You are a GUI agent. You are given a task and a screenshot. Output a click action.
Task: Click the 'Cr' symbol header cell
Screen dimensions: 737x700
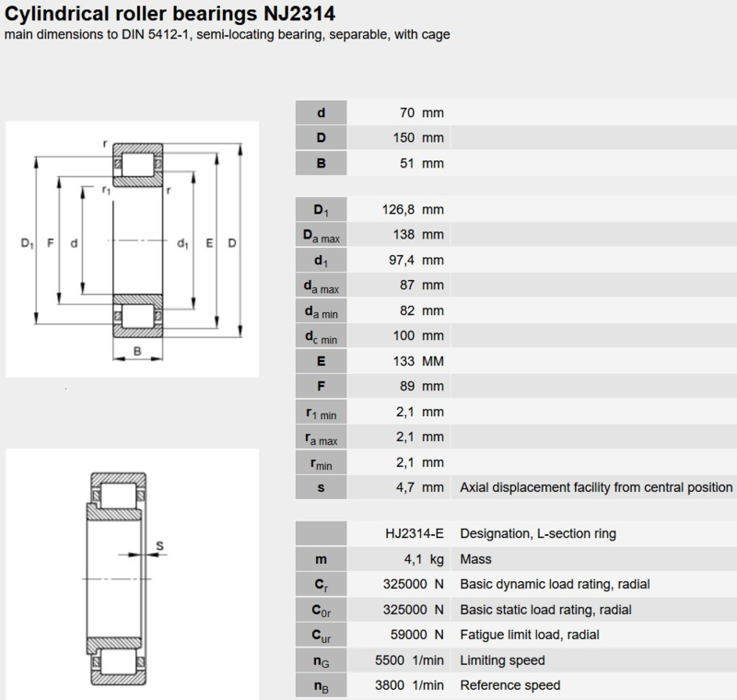(x=321, y=584)
